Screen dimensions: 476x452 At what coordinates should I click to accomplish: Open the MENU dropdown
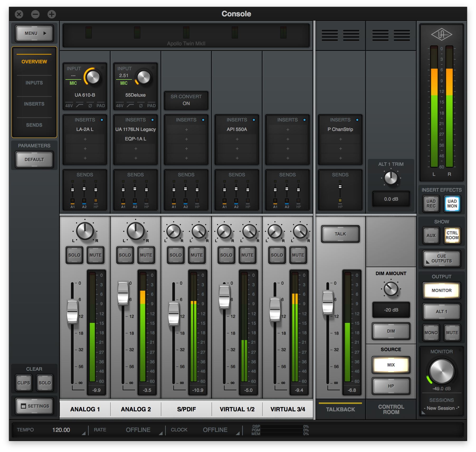click(34, 33)
